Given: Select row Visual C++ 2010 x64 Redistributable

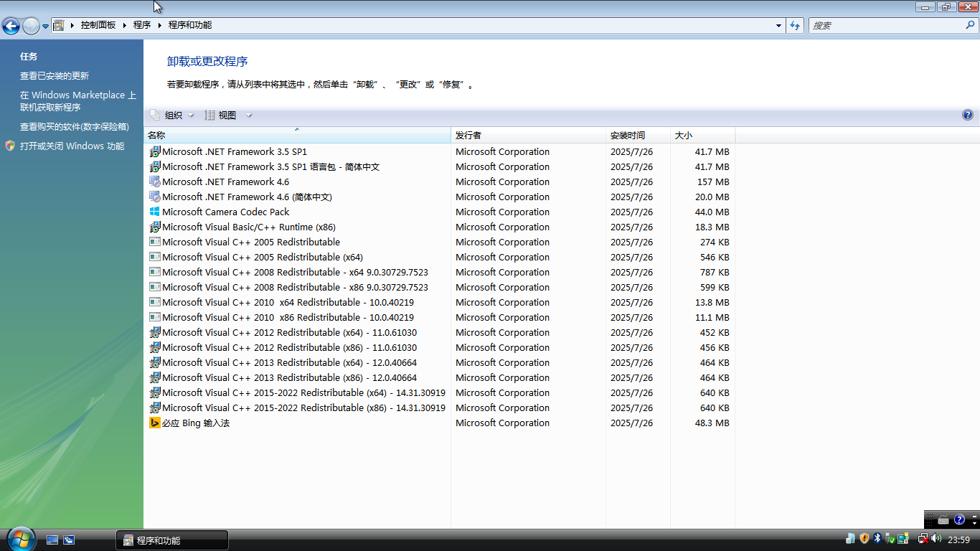Looking at the screenshot, I should coord(440,303).
